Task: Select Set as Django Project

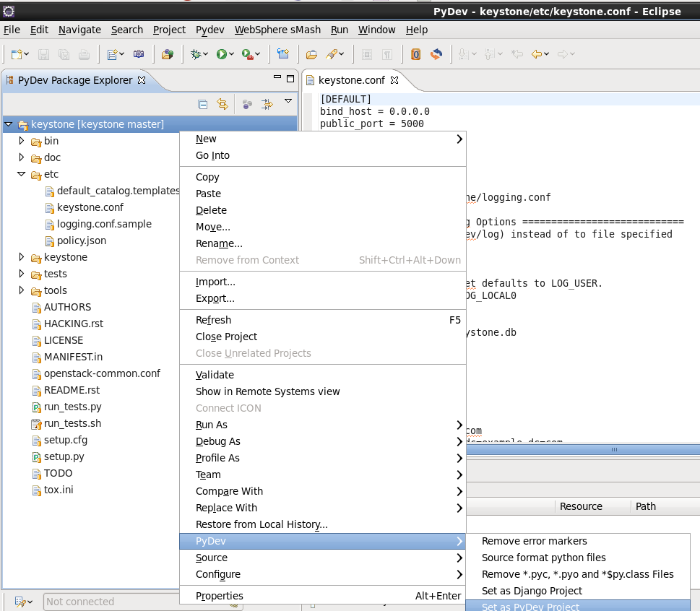Action: click(532, 591)
